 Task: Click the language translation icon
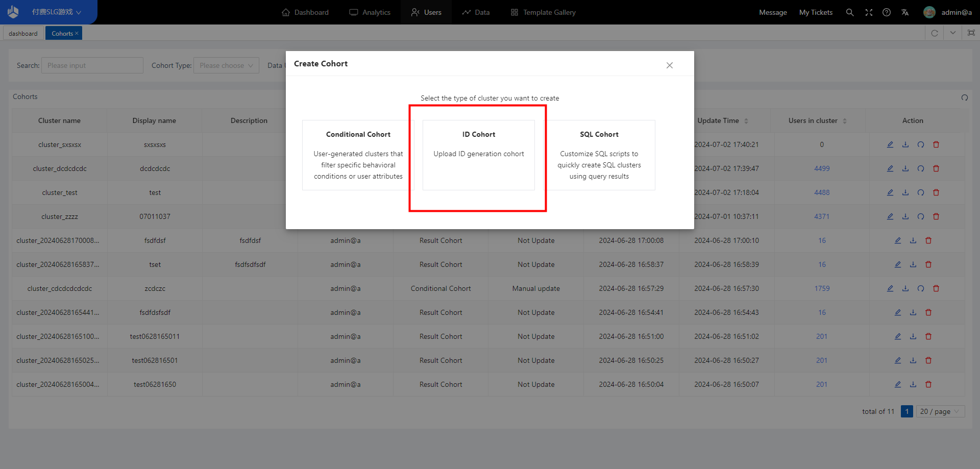905,12
